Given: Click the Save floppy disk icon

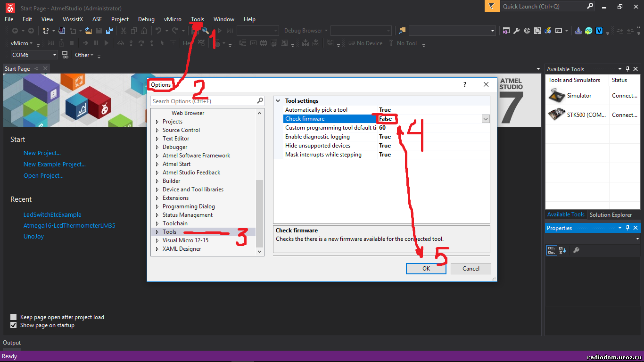Looking at the screenshot, I should click(x=99, y=31).
